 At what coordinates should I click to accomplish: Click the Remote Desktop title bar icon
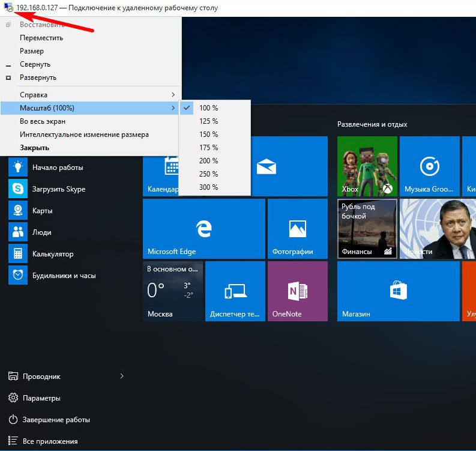8,8
